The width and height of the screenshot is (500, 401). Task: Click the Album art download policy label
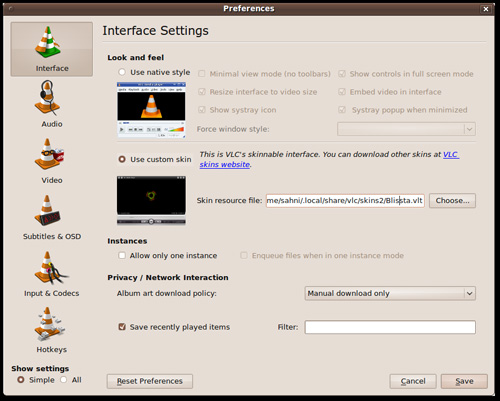[167, 293]
